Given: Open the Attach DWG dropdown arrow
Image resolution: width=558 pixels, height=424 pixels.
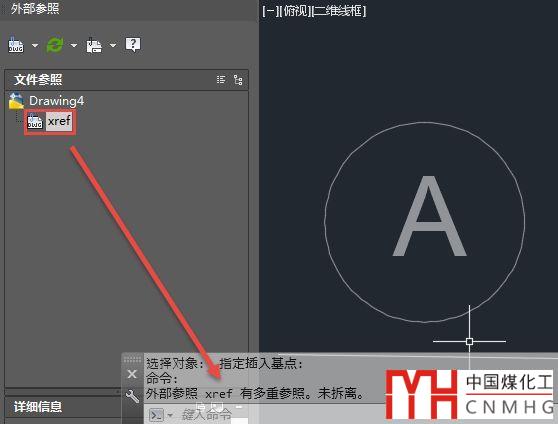Looking at the screenshot, I should coord(35,46).
